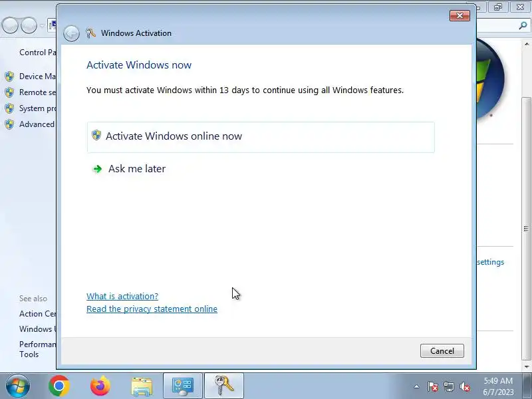532x399 pixels.
Task: Click the back arrow in Windows Activation
Action: click(x=71, y=34)
